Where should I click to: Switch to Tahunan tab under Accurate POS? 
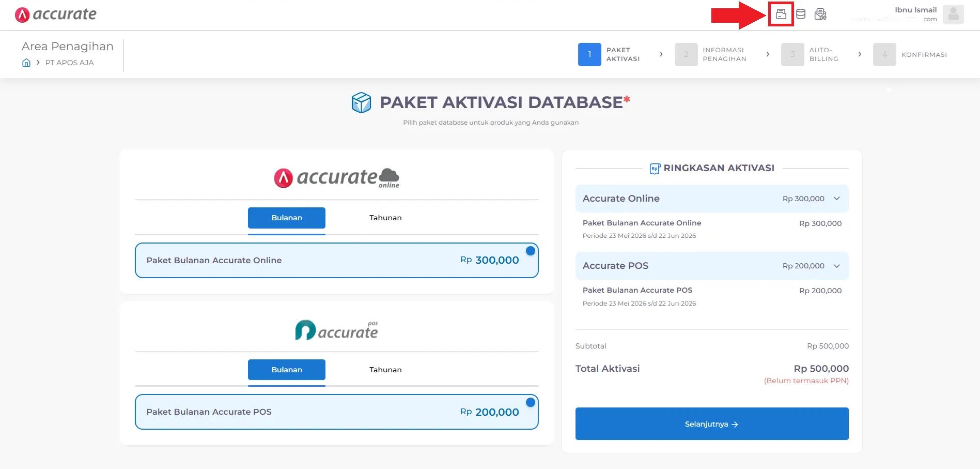click(x=385, y=370)
